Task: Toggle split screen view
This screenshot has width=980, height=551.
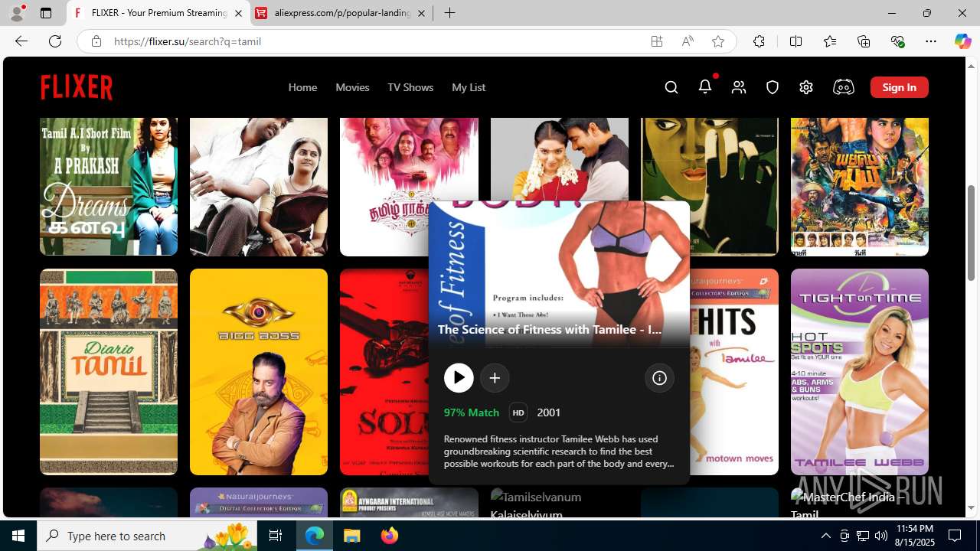Action: (795, 41)
